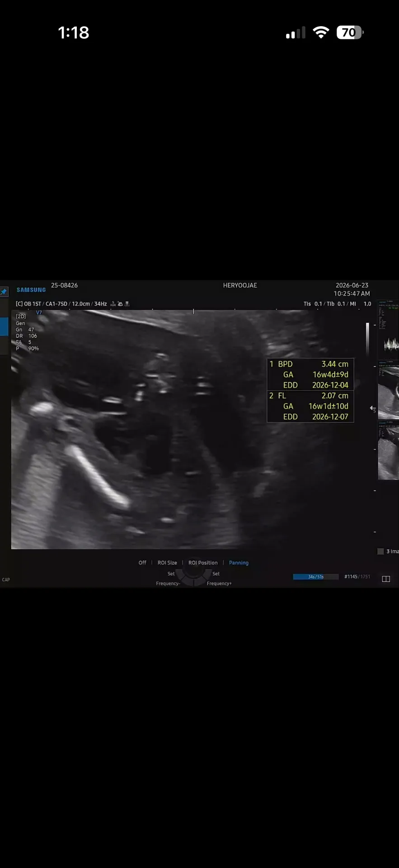Tap the battery indicator showing 70
This screenshot has width=399, height=868.
pos(350,33)
